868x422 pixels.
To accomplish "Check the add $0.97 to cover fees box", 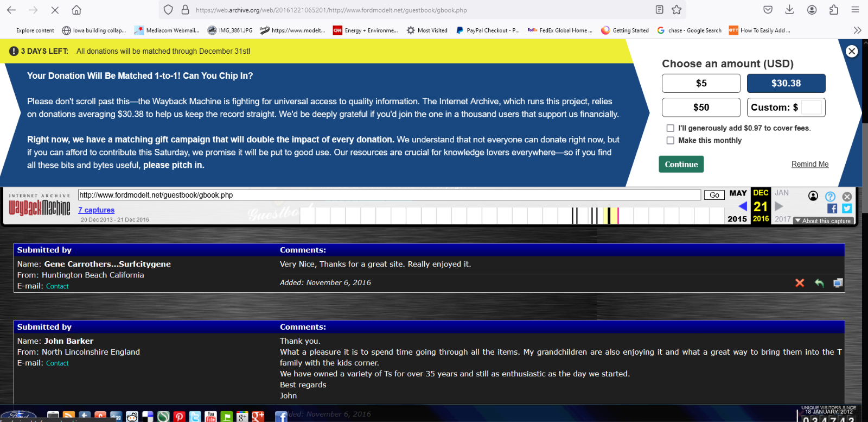I will [671, 128].
